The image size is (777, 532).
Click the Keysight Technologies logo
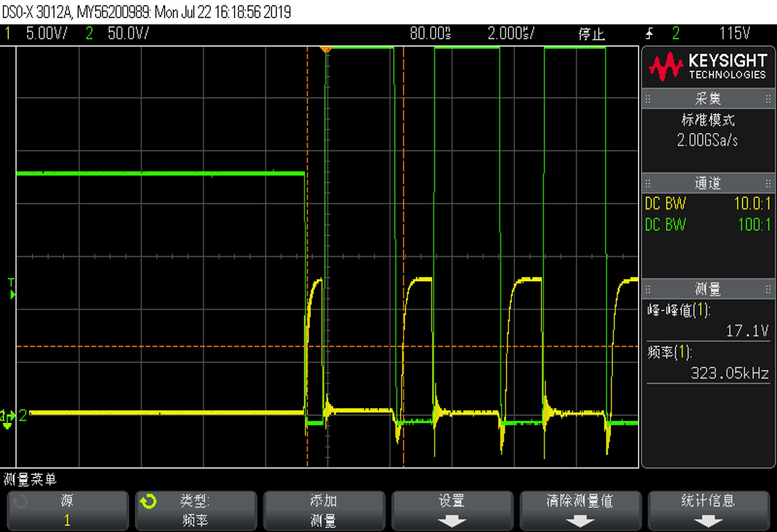tap(708, 67)
